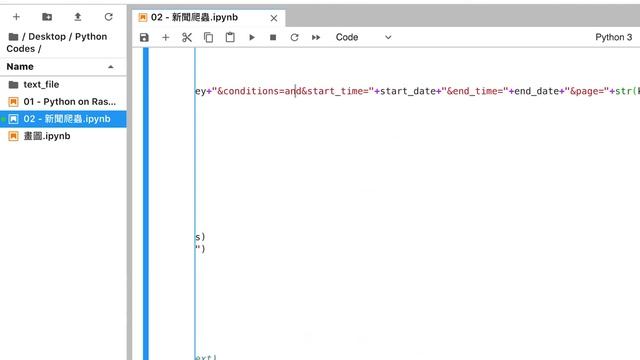Click on start_date variable in code
Viewport: 640px width, 360px height.
[408, 91]
